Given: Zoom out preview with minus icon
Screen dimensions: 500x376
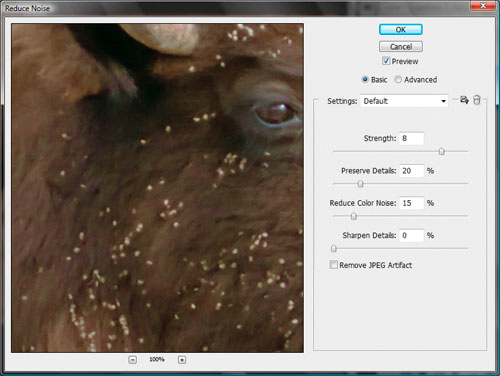Looking at the screenshot, I should click(x=133, y=360).
